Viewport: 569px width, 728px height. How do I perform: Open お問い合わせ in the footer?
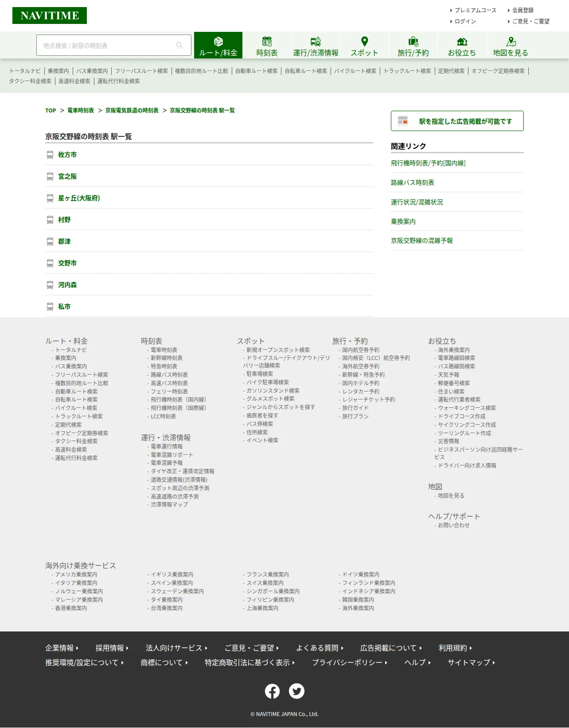tap(454, 526)
